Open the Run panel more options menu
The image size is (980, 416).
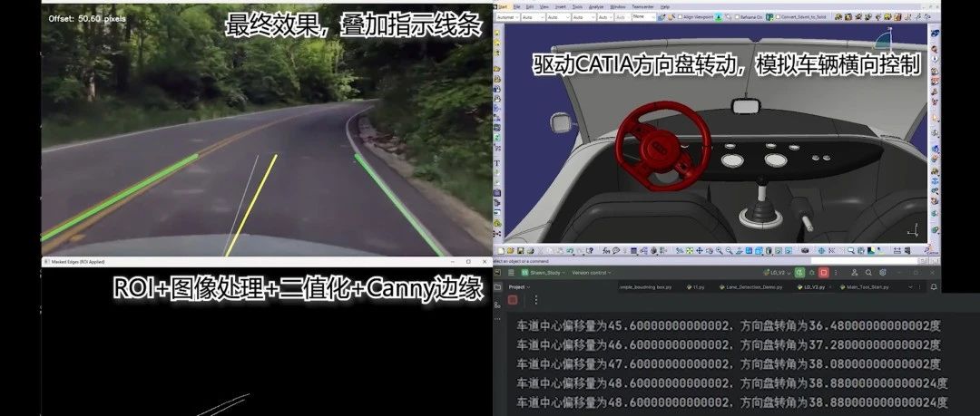tap(536, 300)
